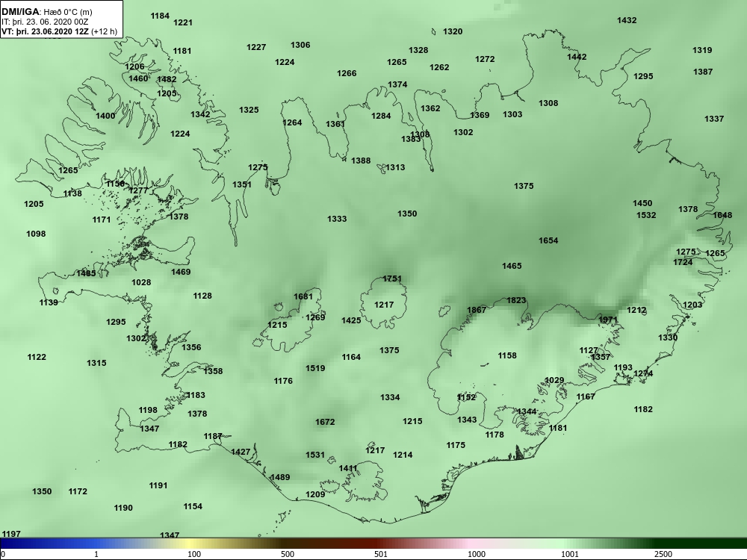Click the 1197 value in the corner
This screenshot has height=560, width=747.
pyautogui.click(x=11, y=535)
